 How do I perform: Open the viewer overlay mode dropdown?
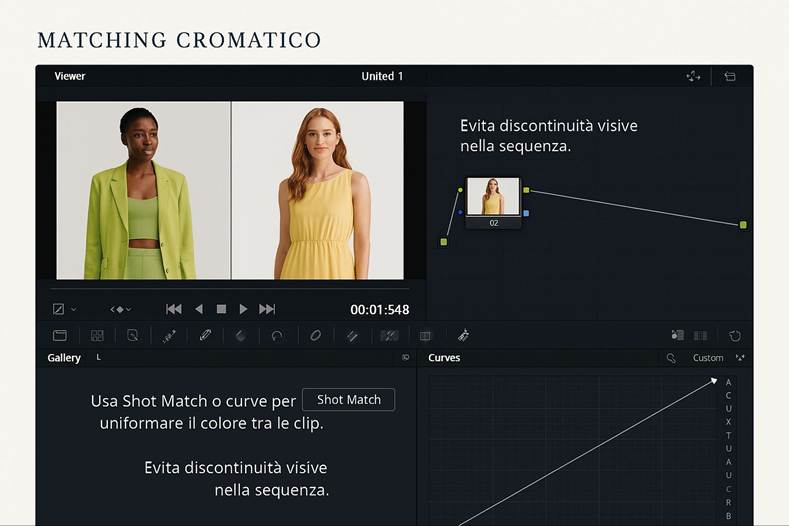click(x=64, y=310)
